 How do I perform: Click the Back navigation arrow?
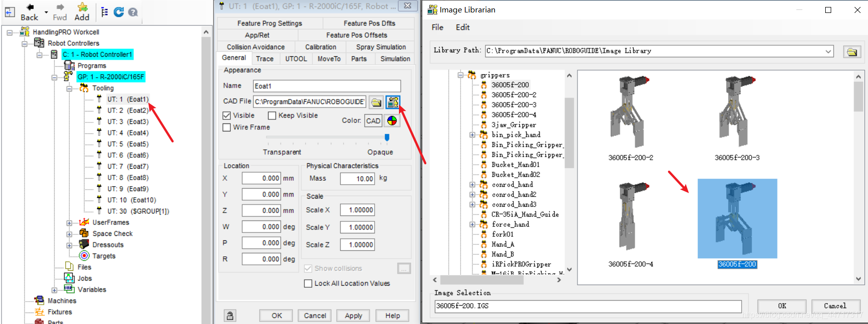click(30, 7)
